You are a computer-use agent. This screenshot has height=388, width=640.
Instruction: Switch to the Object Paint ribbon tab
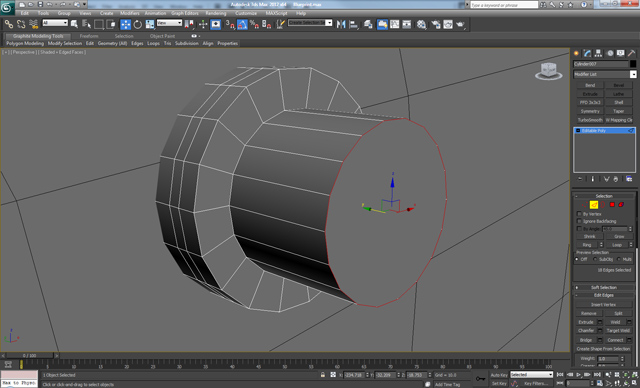162,36
